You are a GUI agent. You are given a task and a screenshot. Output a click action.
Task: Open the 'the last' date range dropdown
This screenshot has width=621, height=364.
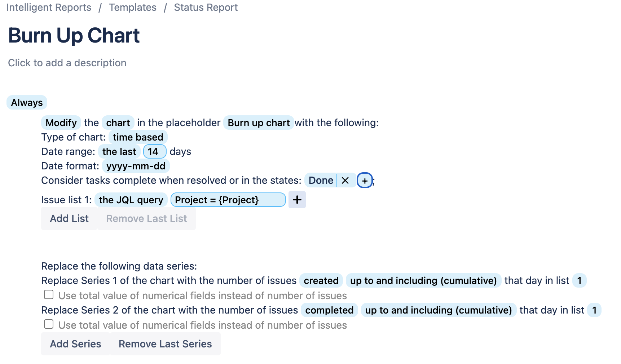point(119,151)
